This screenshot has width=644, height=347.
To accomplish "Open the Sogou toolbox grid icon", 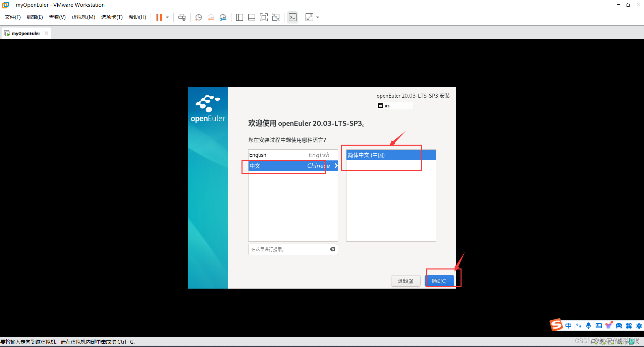I will coord(629,326).
